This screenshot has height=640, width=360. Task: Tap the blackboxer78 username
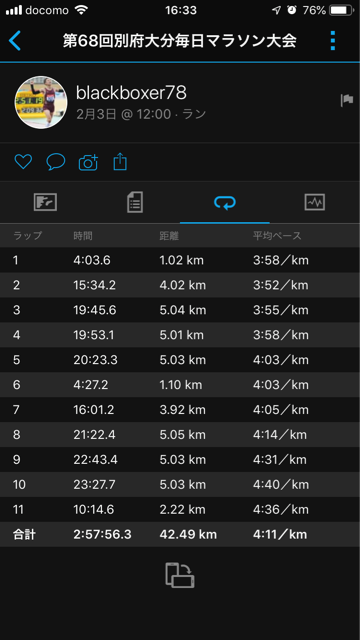(x=131, y=93)
